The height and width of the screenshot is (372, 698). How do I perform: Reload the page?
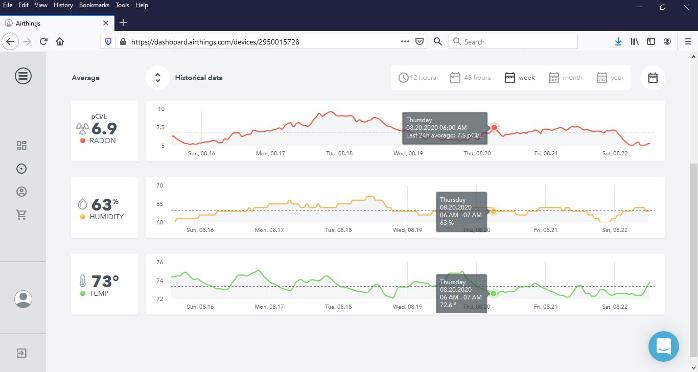(44, 41)
